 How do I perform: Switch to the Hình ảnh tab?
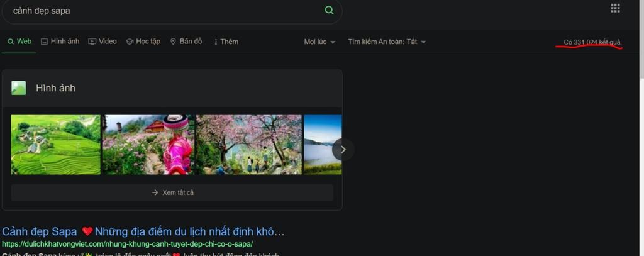60,42
